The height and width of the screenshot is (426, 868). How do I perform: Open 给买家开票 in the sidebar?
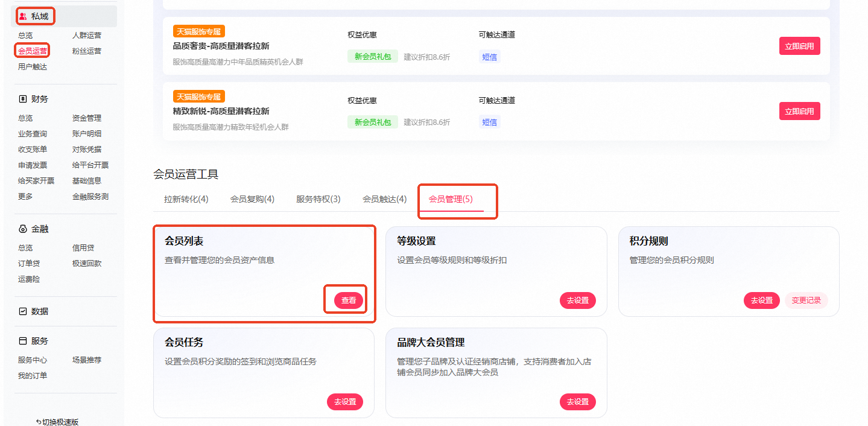(36, 181)
